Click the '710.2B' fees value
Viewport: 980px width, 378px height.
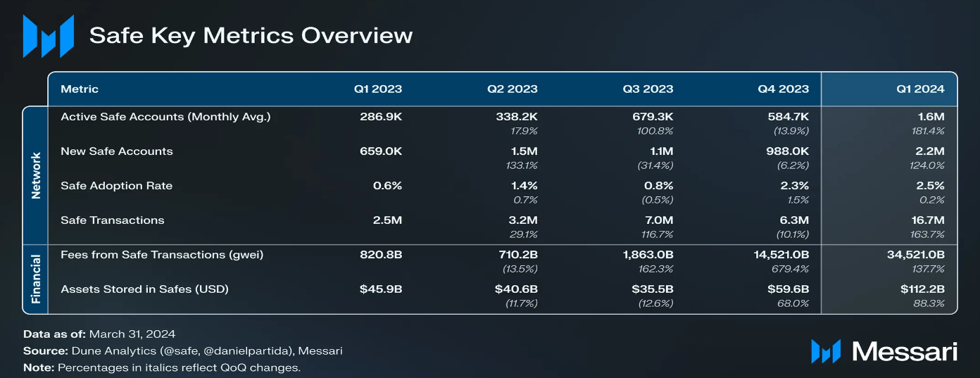[517, 255]
